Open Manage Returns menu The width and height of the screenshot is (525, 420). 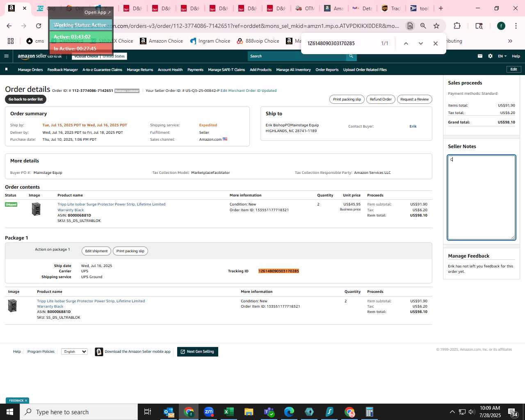click(x=140, y=70)
